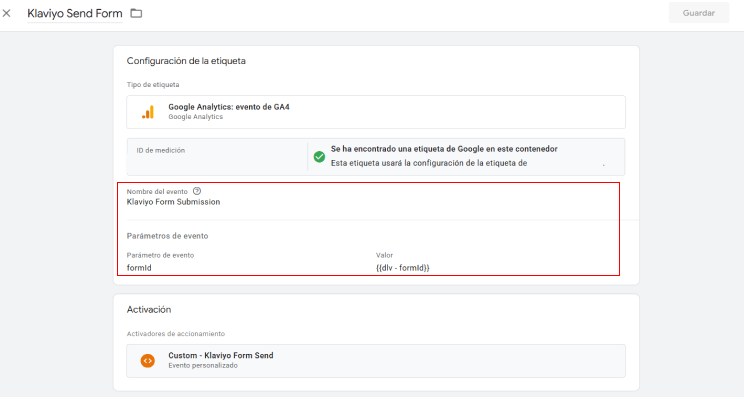Select the Klaviyo Form Submission event name
Image resolution: width=744 pixels, height=397 pixels.
pyautogui.click(x=173, y=202)
